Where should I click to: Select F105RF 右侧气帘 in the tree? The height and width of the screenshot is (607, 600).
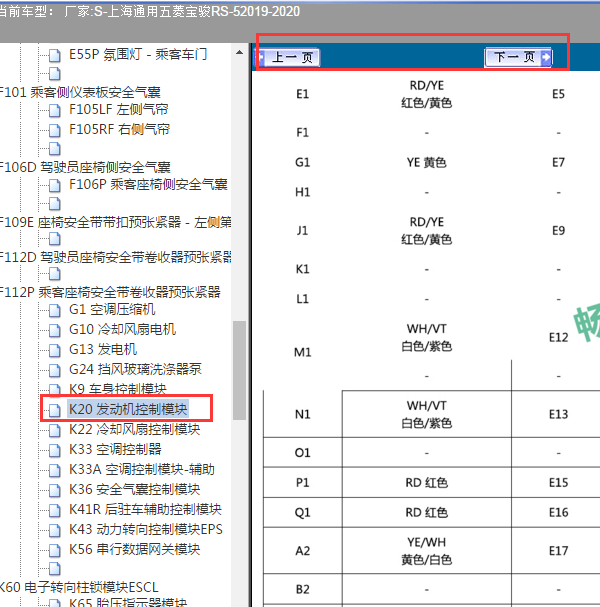[x=119, y=129]
